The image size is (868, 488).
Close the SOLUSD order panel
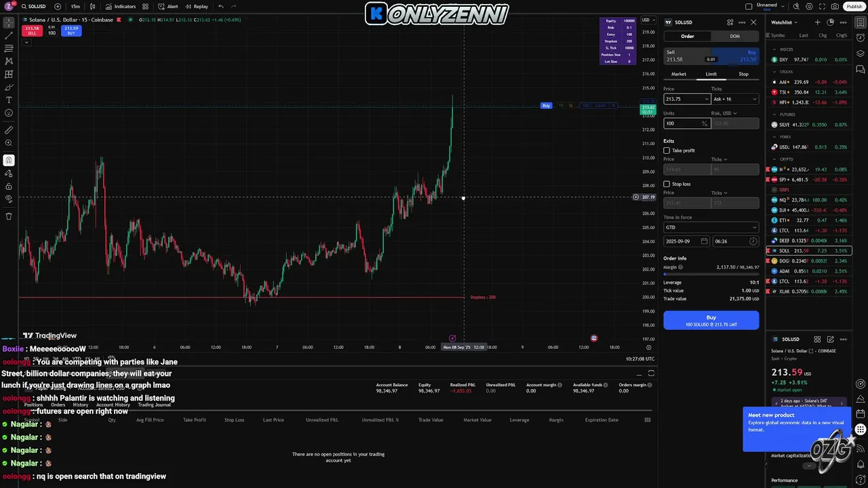coord(753,22)
